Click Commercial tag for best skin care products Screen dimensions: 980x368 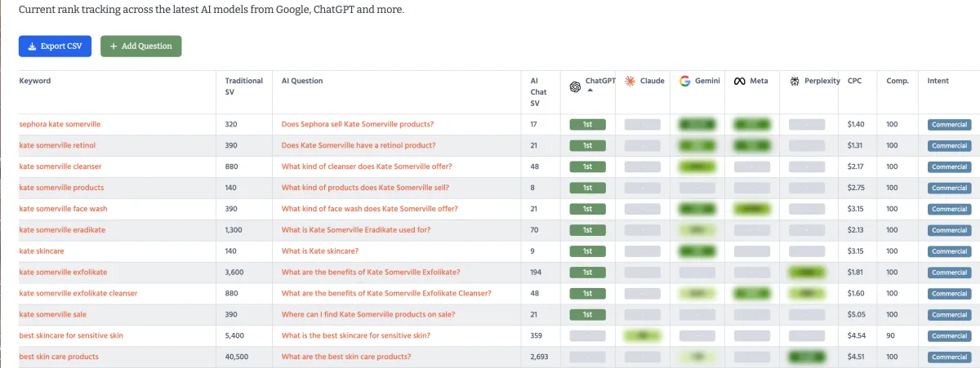[949, 357]
